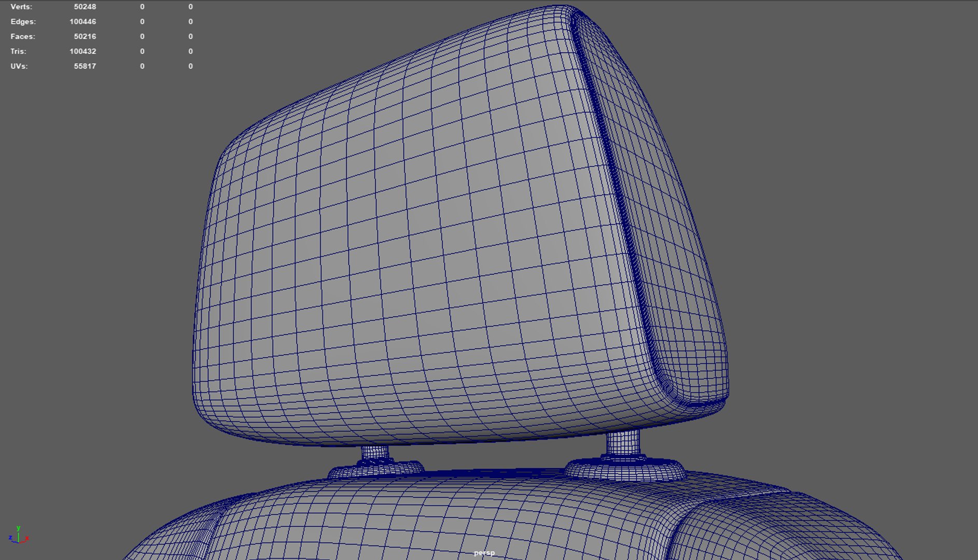Select the right headrest support post
The image size is (978, 560).
[x=623, y=443]
